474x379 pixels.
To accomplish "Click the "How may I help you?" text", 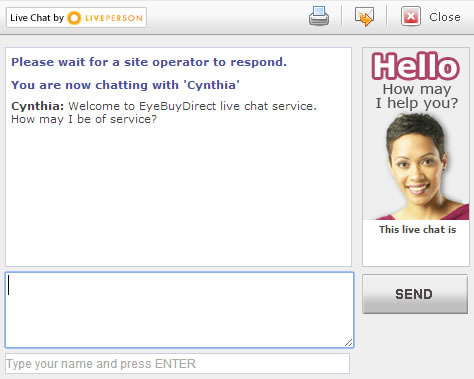I will click(417, 96).
